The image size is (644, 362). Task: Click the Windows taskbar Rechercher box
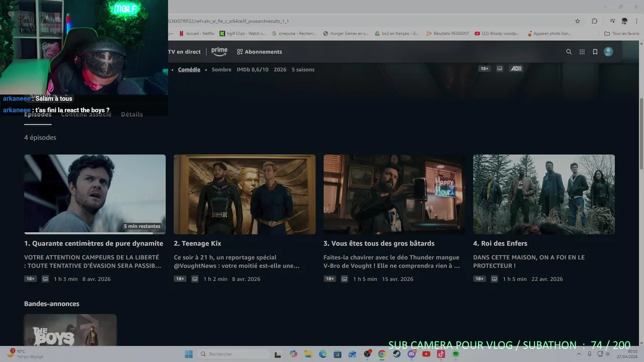point(234,354)
